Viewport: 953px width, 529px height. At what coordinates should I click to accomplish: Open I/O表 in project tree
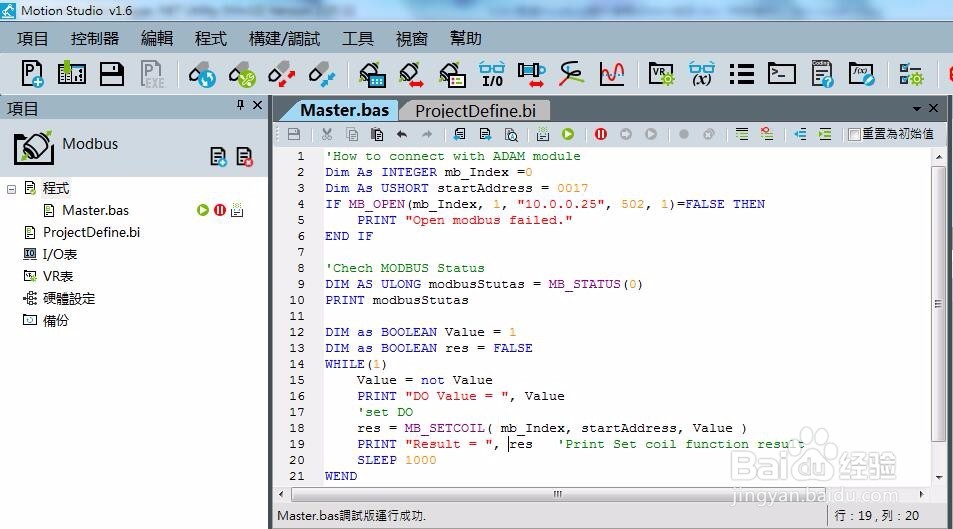point(60,254)
